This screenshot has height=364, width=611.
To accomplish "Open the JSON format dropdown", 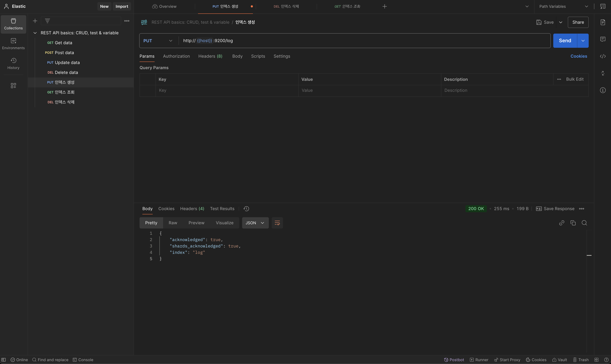I will click(255, 223).
